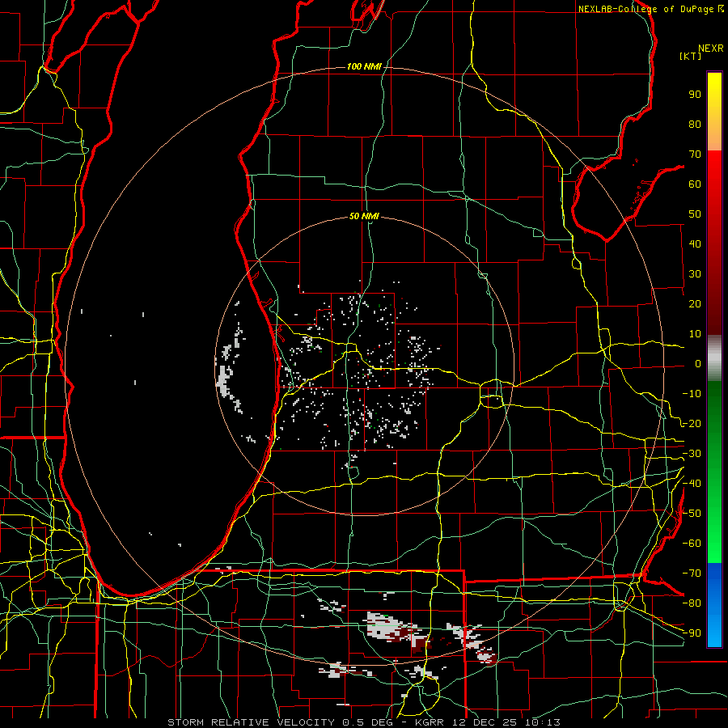Click the 10 value on velocity scale
Viewport: 728px width, 728px height.
695,334
